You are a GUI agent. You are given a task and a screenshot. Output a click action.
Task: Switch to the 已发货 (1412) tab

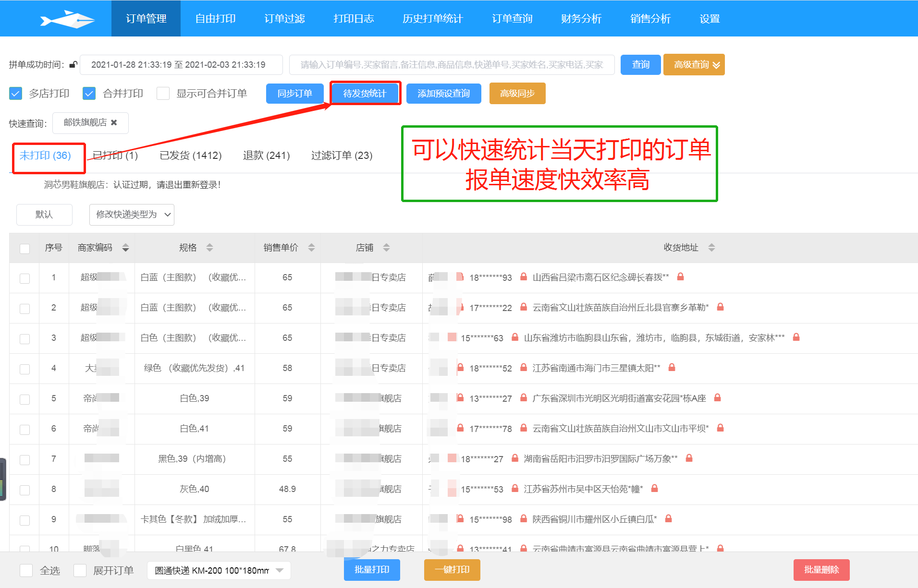pyautogui.click(x=190, y=156)
